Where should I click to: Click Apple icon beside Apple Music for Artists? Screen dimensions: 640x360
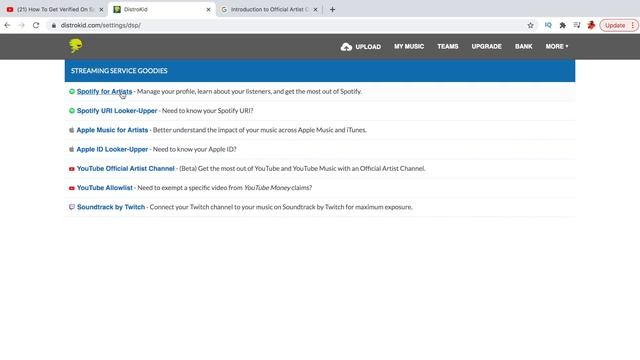point(71,130)
